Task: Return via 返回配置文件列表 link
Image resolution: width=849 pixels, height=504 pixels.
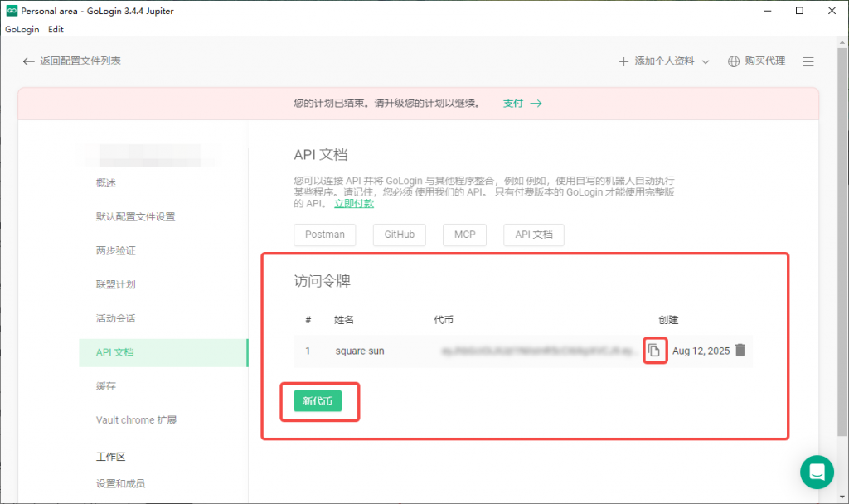Action: (80, 61)
